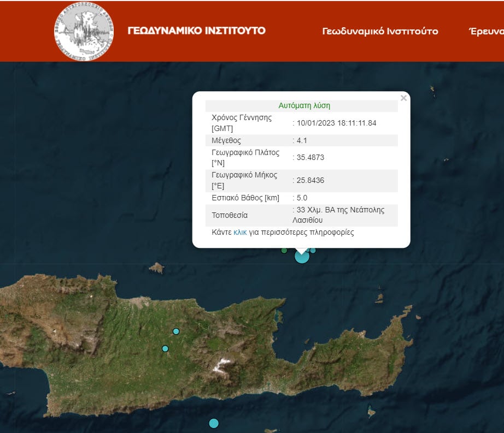Select the green earthquake marker below popup
Viewport: 504px width, 433px height.
tap(284, 250)
